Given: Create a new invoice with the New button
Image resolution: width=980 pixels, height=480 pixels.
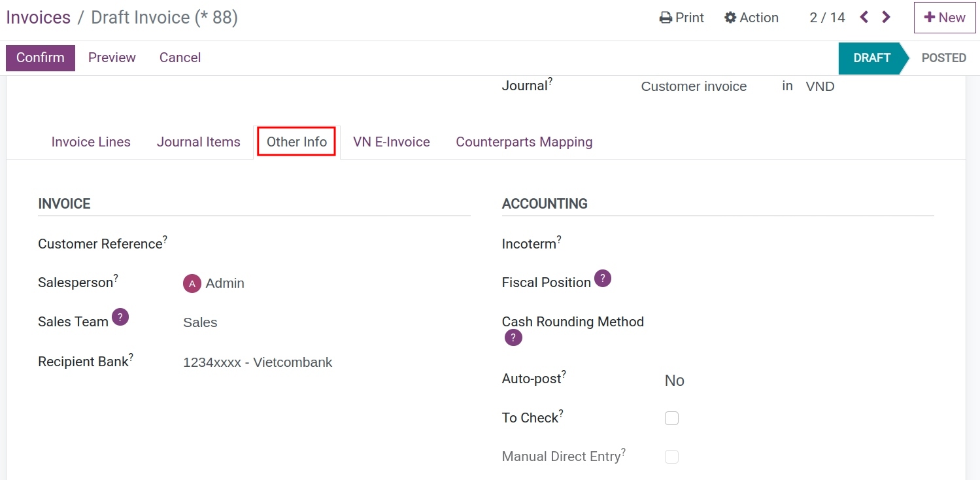Looking at the screenshot, I should click(x=944, y=18).
